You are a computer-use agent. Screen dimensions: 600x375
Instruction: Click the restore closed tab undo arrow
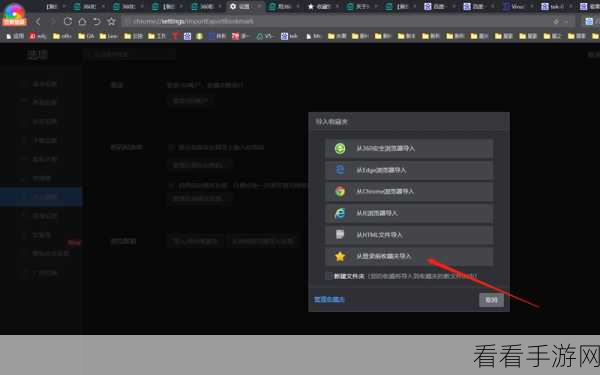(96, 21)
